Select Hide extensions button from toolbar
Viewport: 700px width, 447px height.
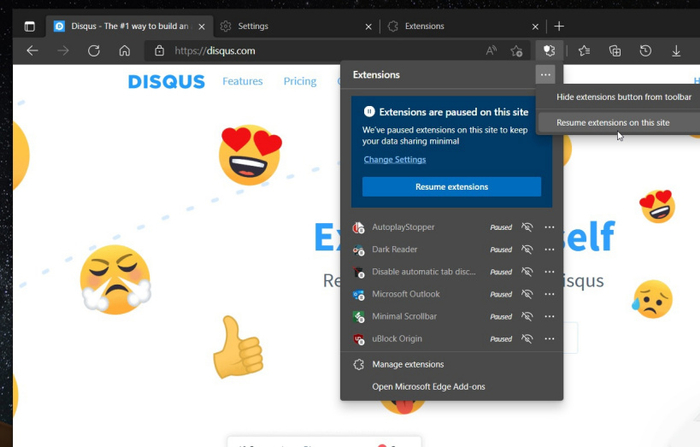623,97
